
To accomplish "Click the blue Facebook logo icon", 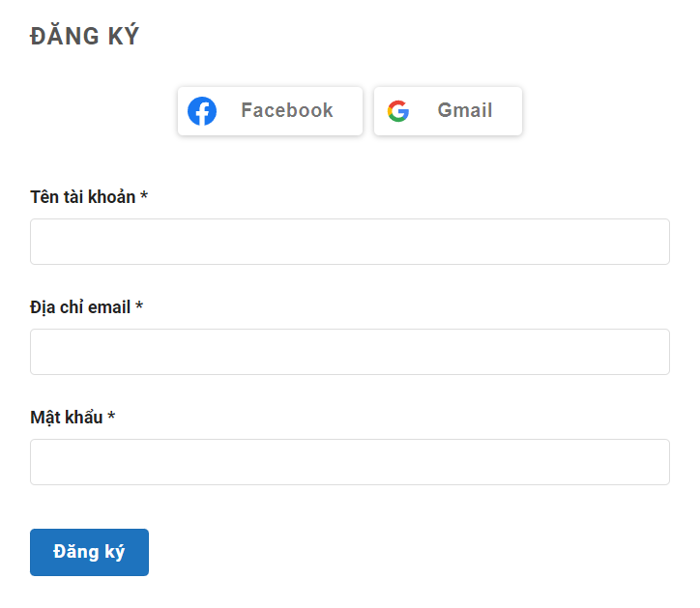I will tap(202, 111).
